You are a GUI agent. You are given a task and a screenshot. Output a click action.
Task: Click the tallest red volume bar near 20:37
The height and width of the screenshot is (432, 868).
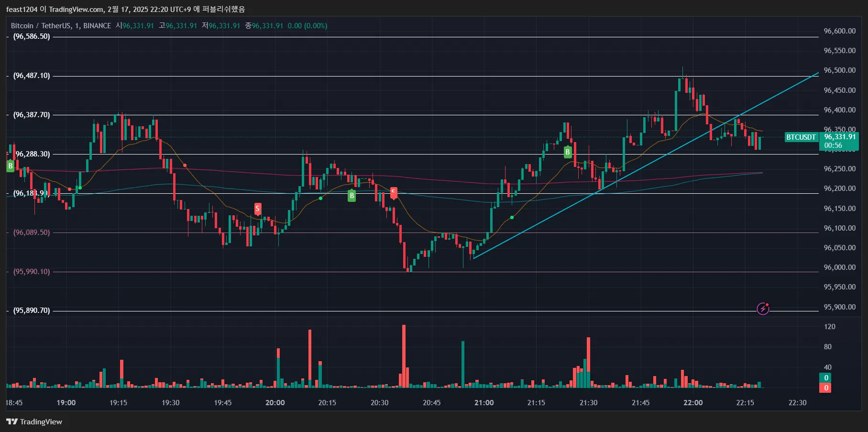(404, 356)
